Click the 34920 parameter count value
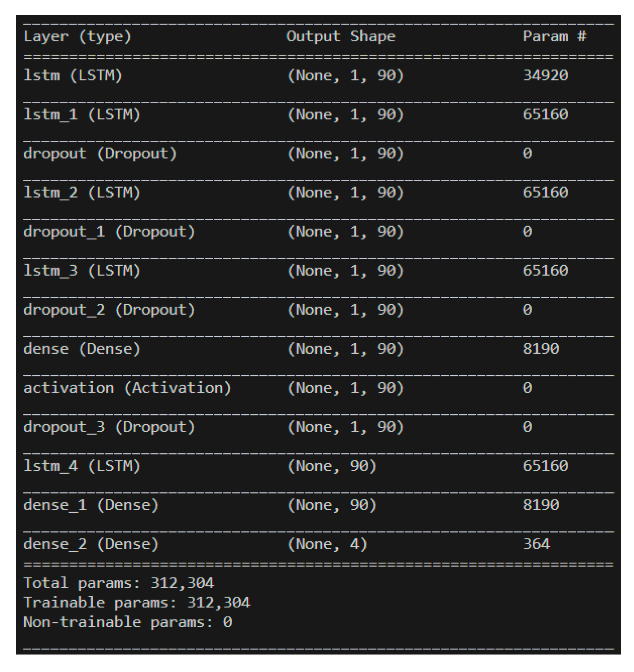634x672 pixels. 545,75
